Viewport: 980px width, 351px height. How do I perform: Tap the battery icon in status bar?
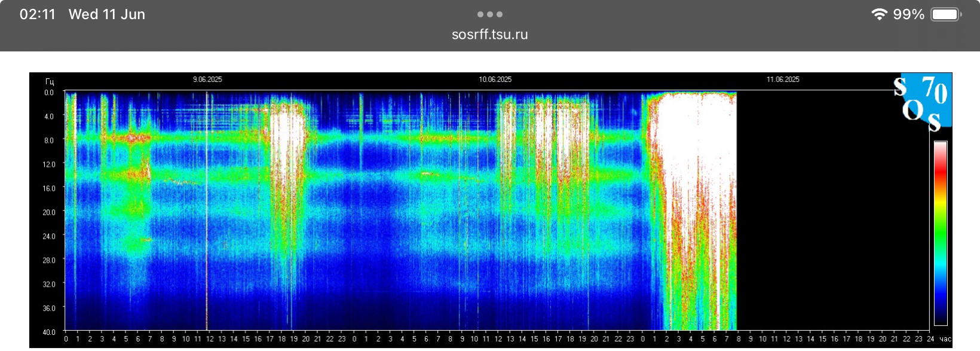pyautogui.click(x=946, y=14)
